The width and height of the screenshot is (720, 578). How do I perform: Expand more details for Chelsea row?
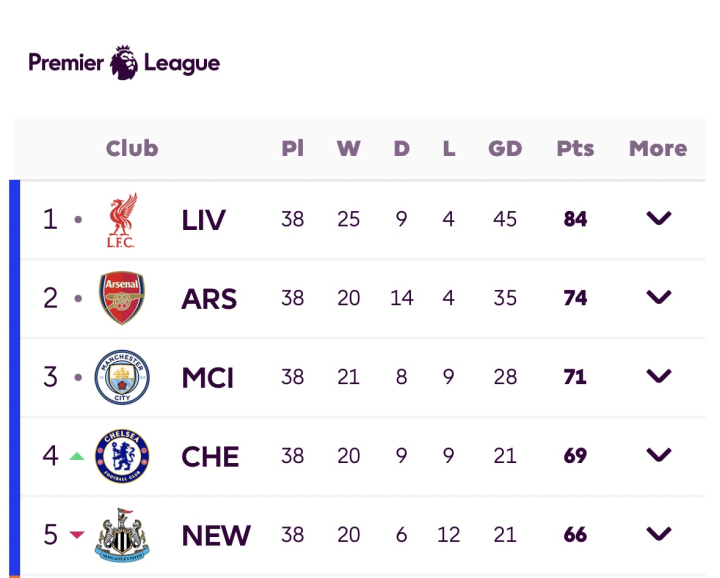point(659,455)
